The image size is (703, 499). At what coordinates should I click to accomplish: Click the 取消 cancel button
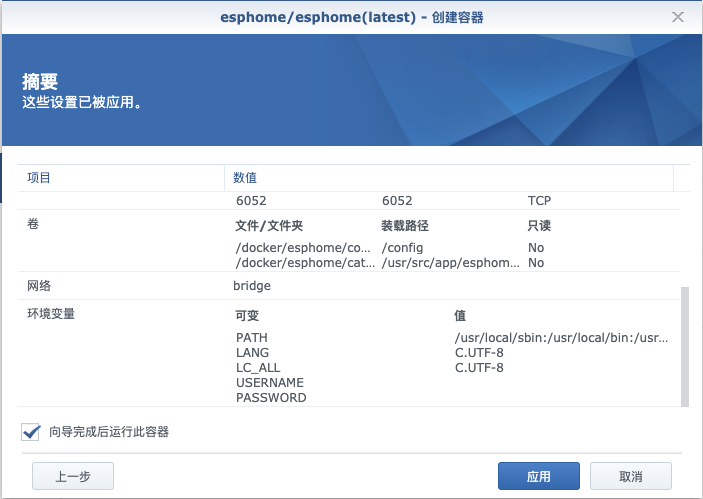pos(630,476)
